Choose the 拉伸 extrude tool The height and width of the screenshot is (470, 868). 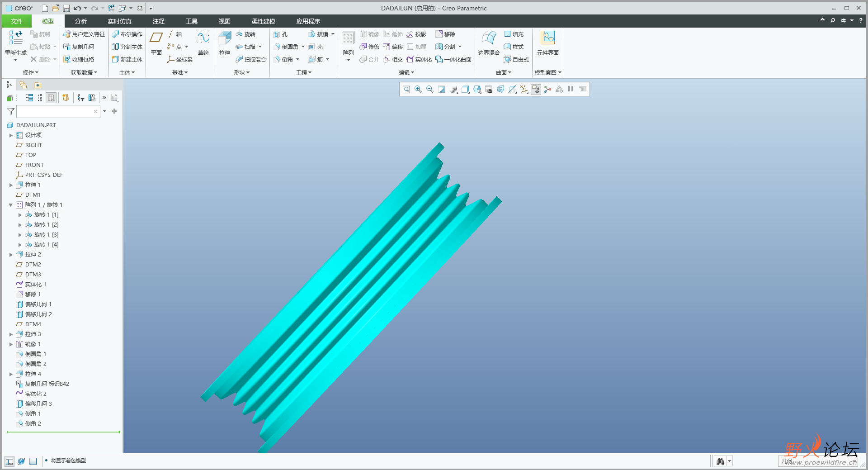pyautogui.click(x=225, y=43)
